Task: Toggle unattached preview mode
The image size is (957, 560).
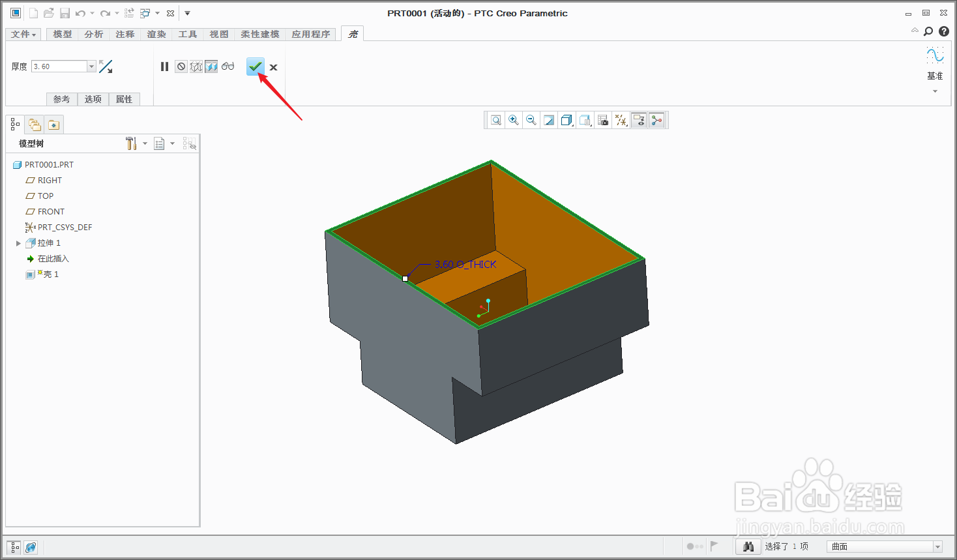Action: click(x=196, y=66)
